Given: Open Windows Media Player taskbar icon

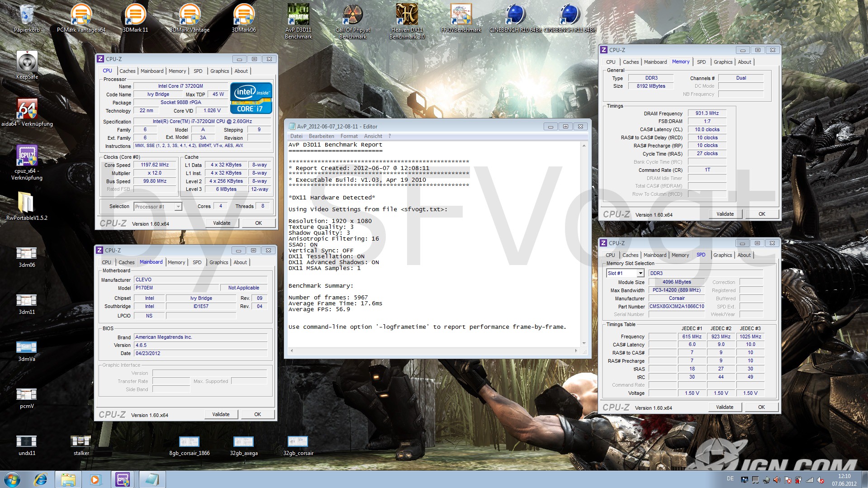Looking at the screenshot, I should point(95,479).
